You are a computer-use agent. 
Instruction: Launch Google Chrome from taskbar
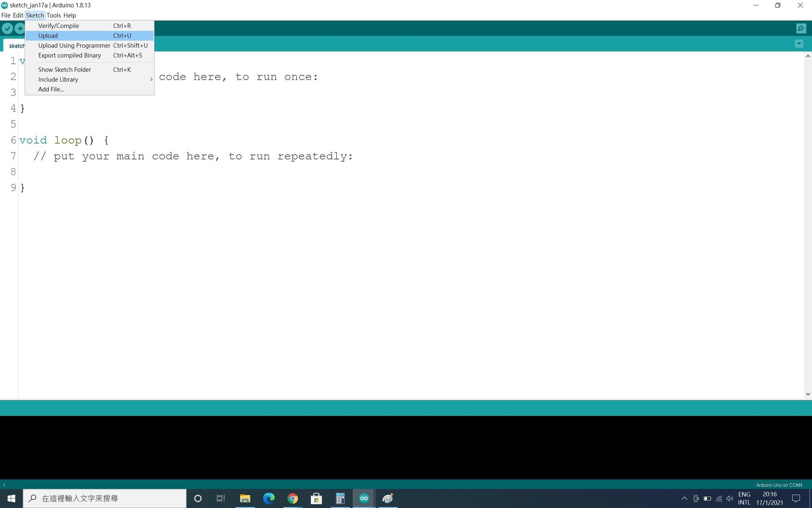293,498
